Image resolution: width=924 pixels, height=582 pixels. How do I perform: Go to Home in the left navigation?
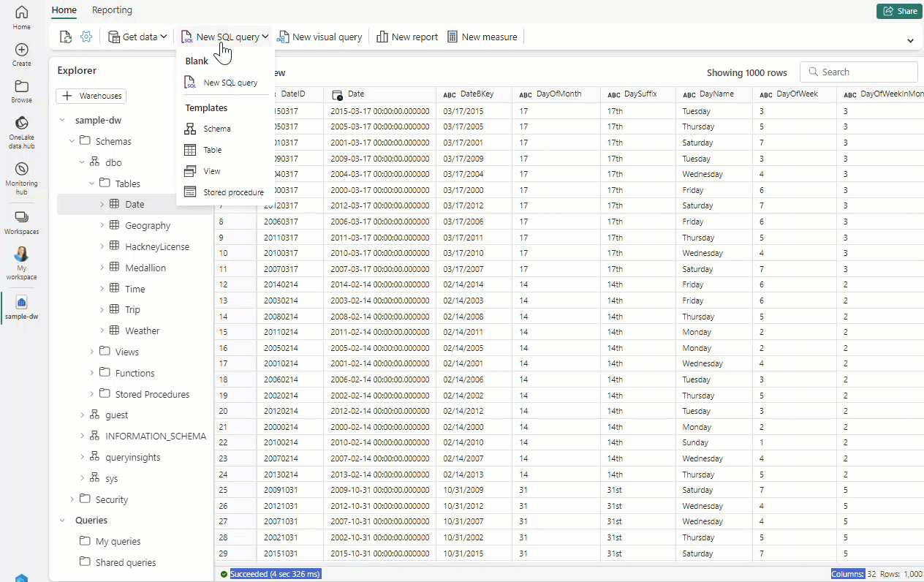point(21,18)
